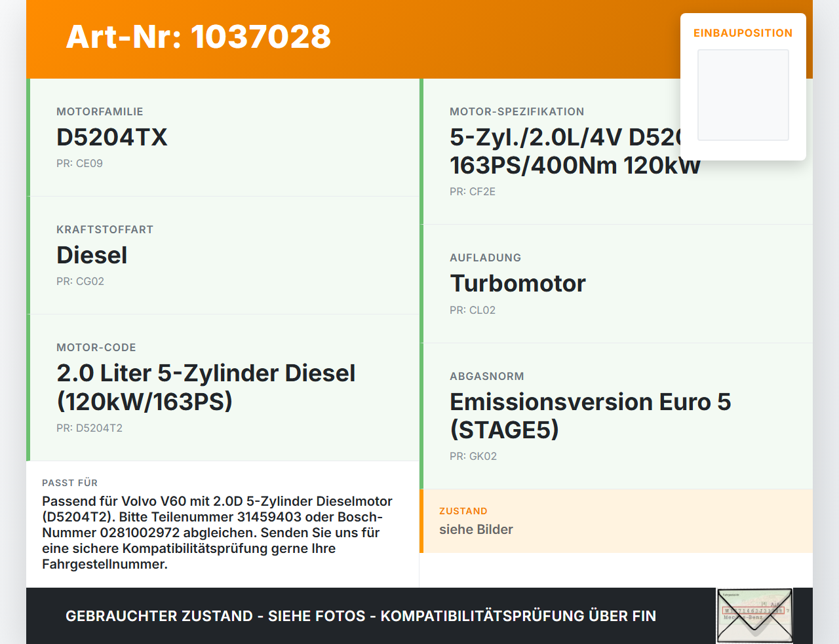
Task: Click the PR: GK02 code
Action: 473,456
